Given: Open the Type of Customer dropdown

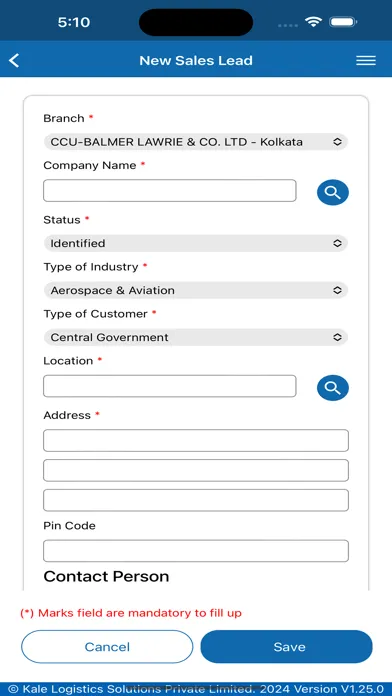Looking at the screenshot, I should pos(196,337).
